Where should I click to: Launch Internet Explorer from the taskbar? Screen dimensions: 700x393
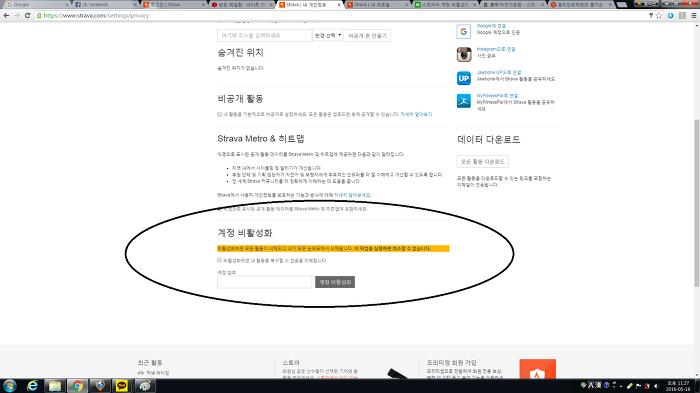pos(32,386)
